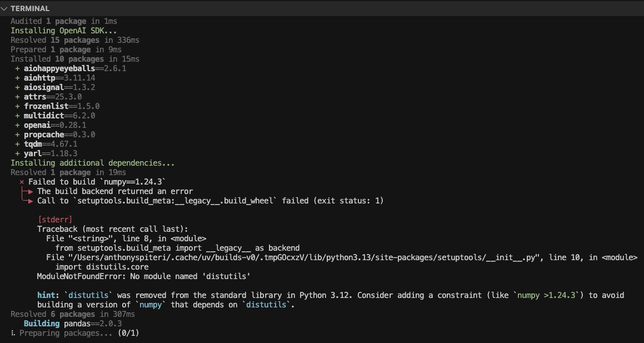The image size is (644, 343).
Task: Click the multidict==6.2.0 package line
Action: tap(55, 116)
